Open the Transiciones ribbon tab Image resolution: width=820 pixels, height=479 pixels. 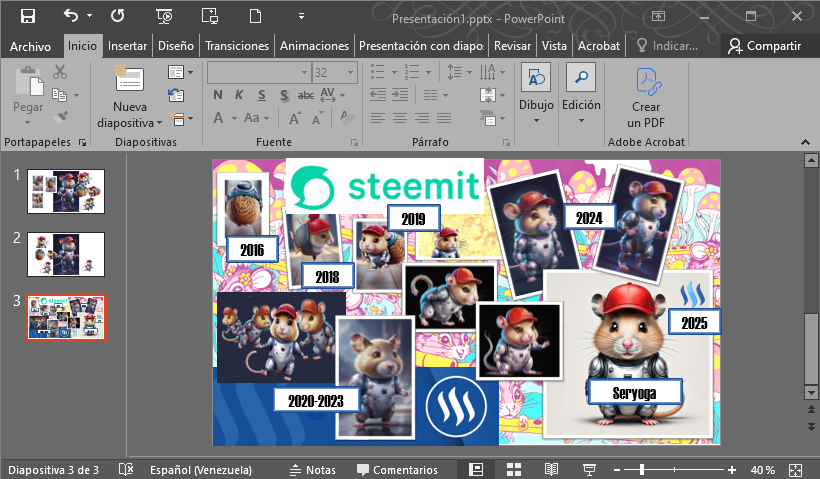pyautogui.click(x=237, y=46)
